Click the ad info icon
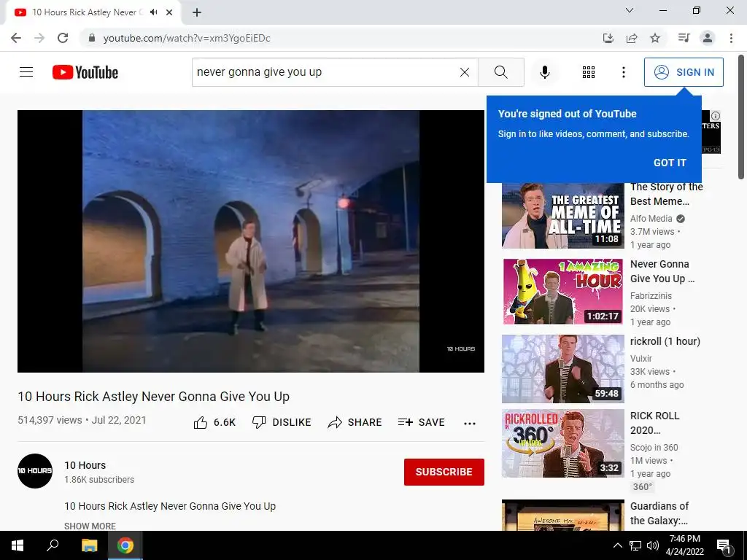The width and height of the screenshot is (747, 560). coord(715,116)
